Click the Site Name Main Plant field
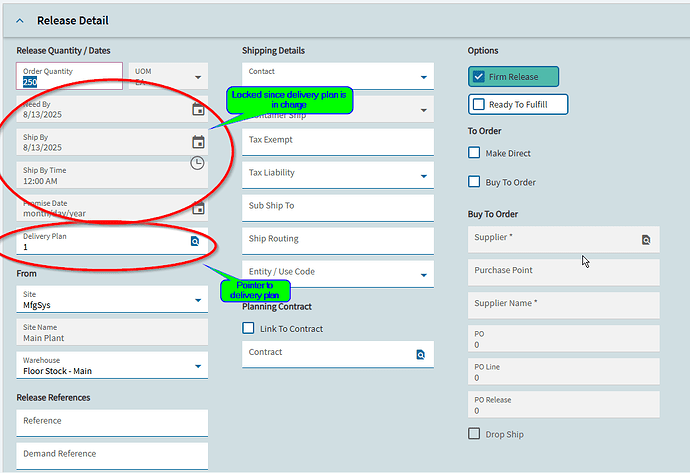 tap(112, 332)
